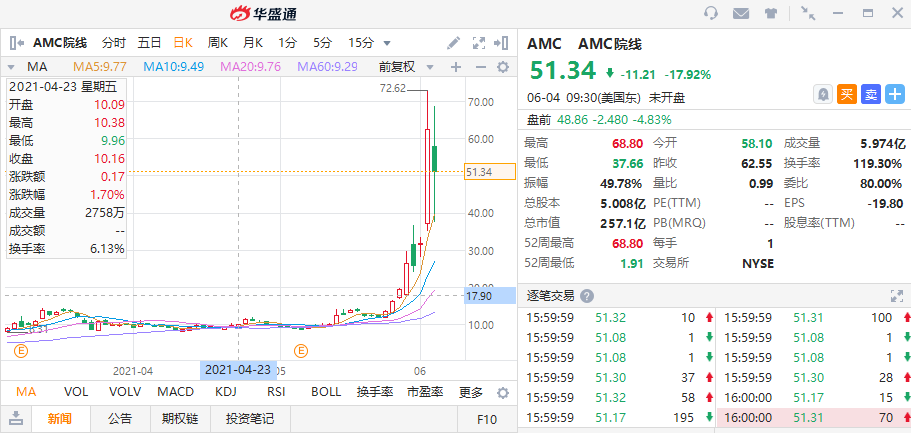Select the 15分 chart period
Viewport: 911px width, 433px height.
click(x=361, y=42)
